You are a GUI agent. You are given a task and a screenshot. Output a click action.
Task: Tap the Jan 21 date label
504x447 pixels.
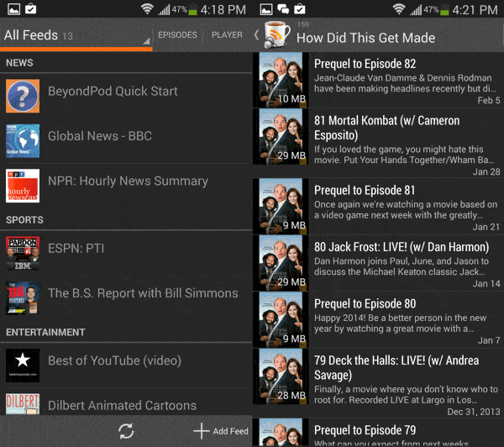486,227
